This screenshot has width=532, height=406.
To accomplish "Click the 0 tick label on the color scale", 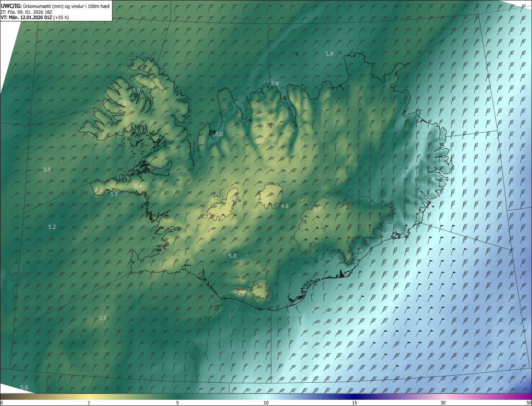I will [x=2, y=403].
